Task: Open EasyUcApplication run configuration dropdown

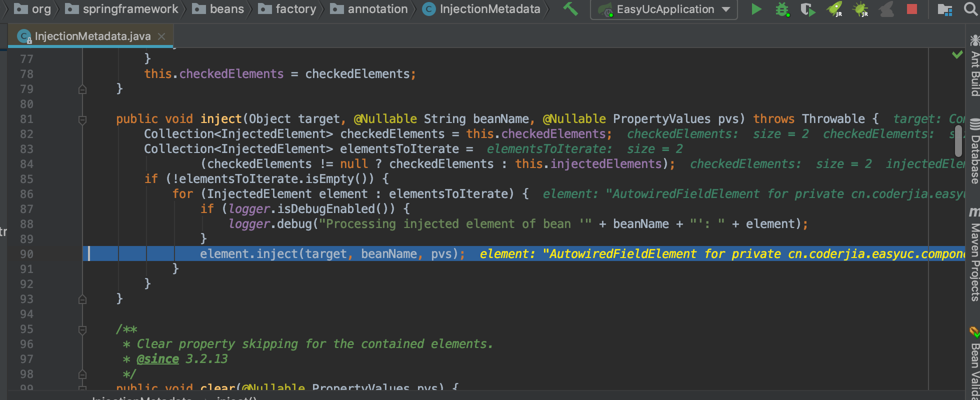Action: click(663, 9)
